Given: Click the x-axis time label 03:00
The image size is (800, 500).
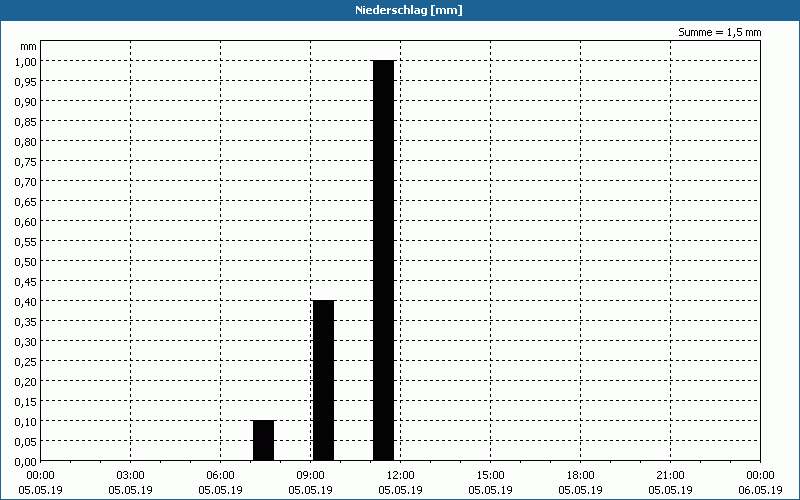Looking at the screenshot, I should pyautogui.click(x=131, y=476).
